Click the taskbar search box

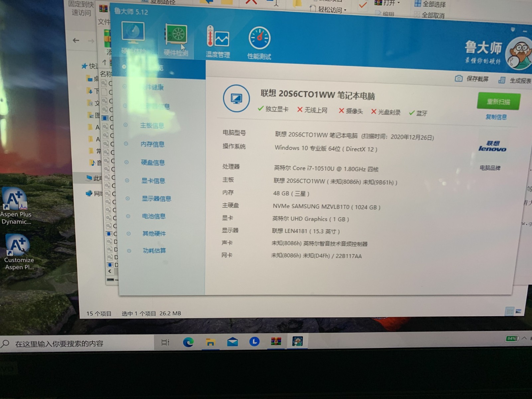pyautogui.click(x=76, y=343)
